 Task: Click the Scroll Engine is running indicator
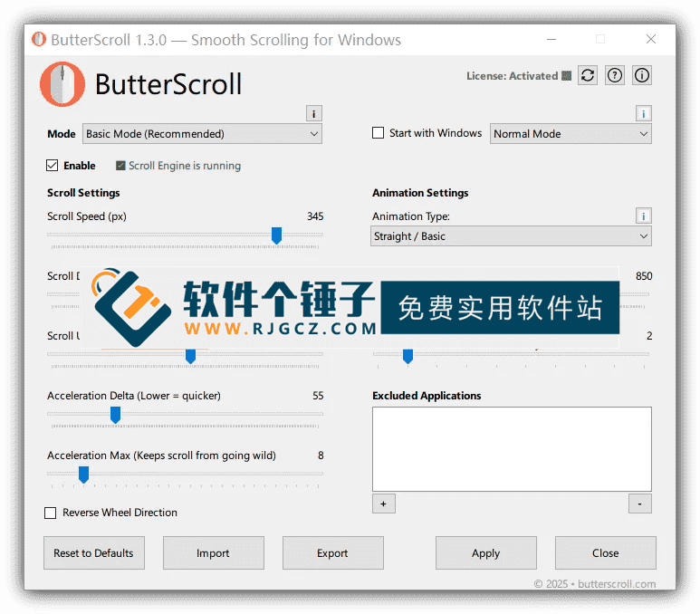178,166
